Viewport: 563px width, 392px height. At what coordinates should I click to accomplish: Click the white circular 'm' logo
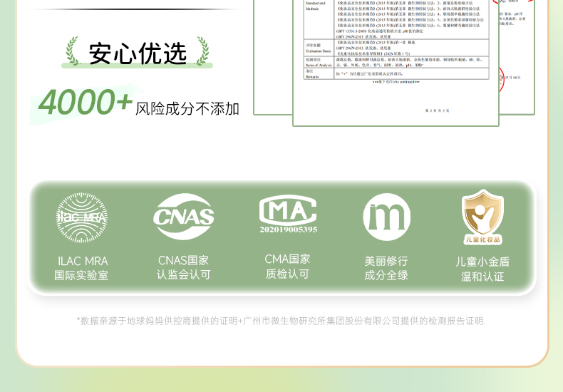(x=386, y=217)
